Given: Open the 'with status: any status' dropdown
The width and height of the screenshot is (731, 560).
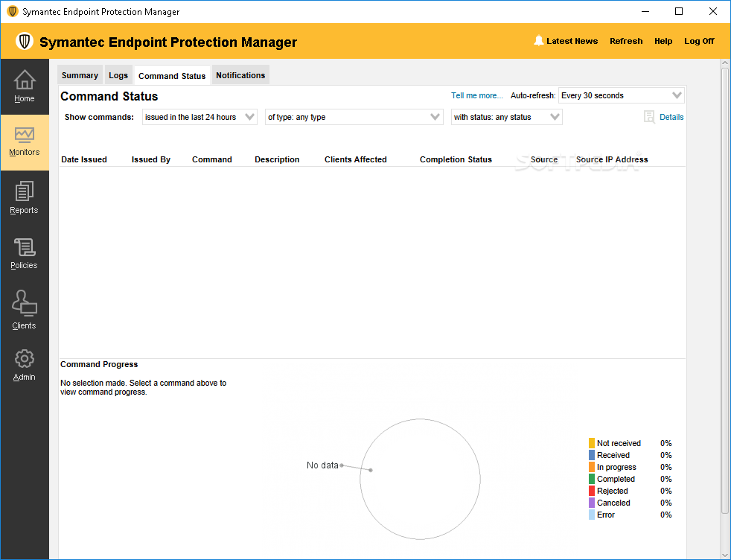Looking at the screenshot, I should coord(507,117).
